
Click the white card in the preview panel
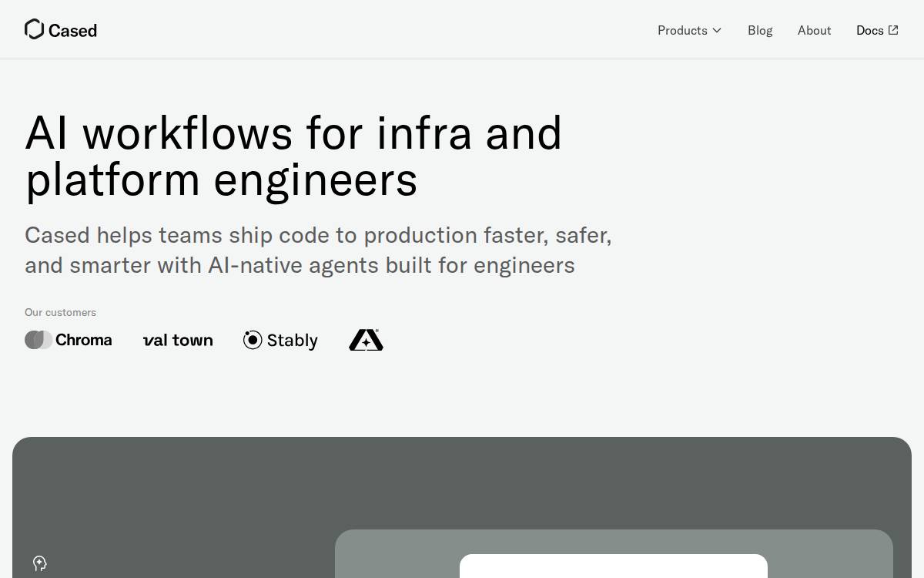[x=614, y=566]
